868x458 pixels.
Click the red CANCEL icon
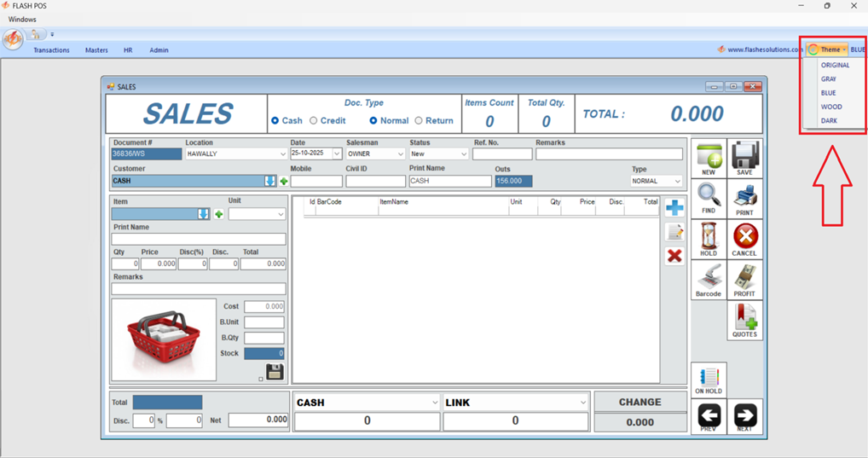tap(744, 239)
